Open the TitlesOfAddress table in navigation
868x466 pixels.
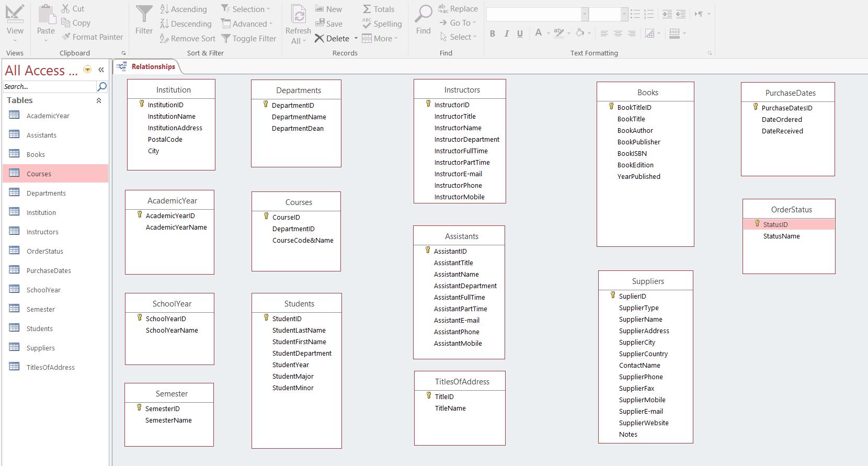pos(55,367)
